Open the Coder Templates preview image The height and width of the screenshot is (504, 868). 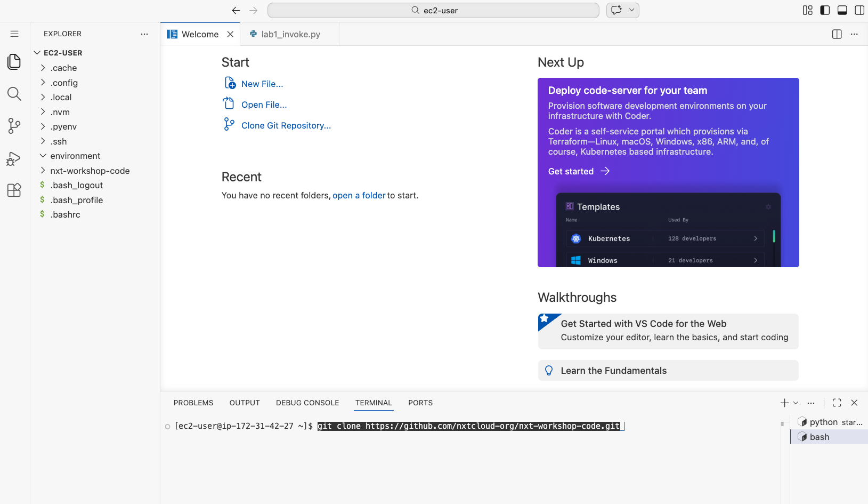coord(668,229)
